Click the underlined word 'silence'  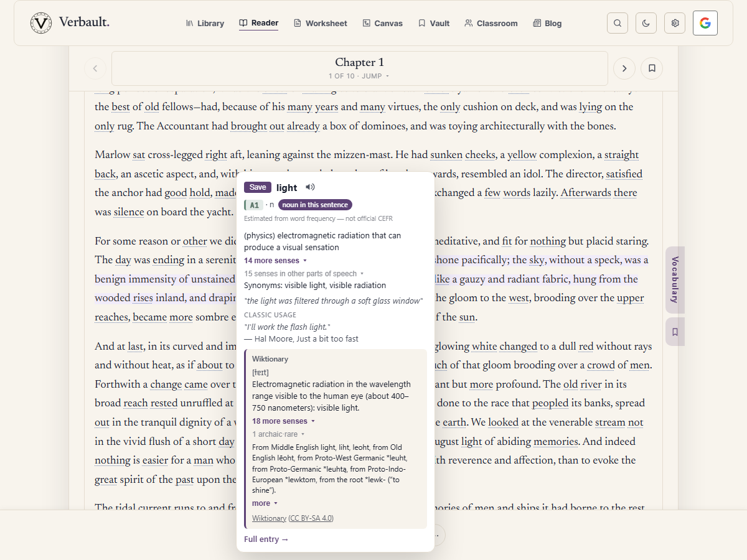click(129, 212)
